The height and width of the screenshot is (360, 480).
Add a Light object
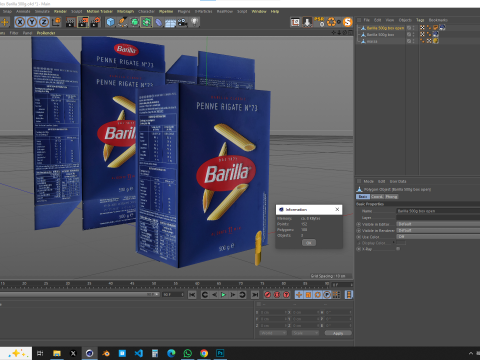[x=195, y=22]
